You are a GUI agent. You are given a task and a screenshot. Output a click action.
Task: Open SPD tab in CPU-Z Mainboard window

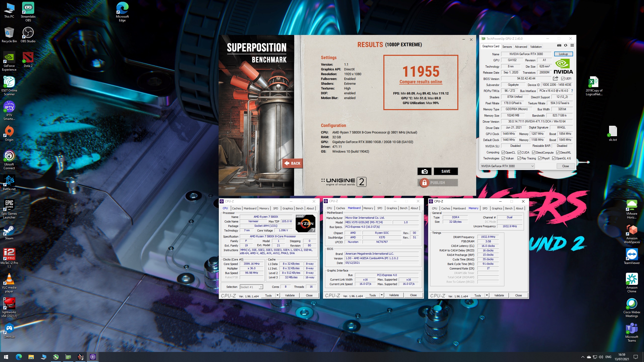[x=380, y=208]
